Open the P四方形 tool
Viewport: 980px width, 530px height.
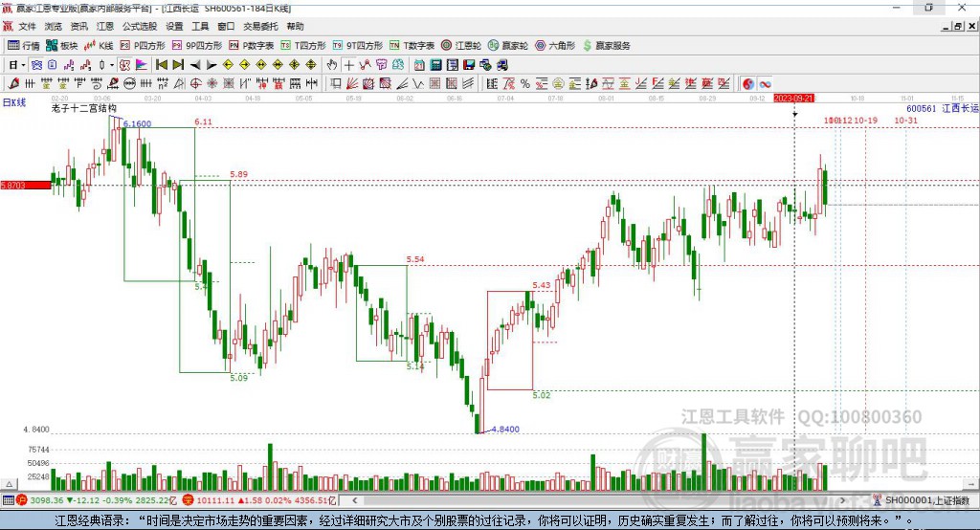143,46
